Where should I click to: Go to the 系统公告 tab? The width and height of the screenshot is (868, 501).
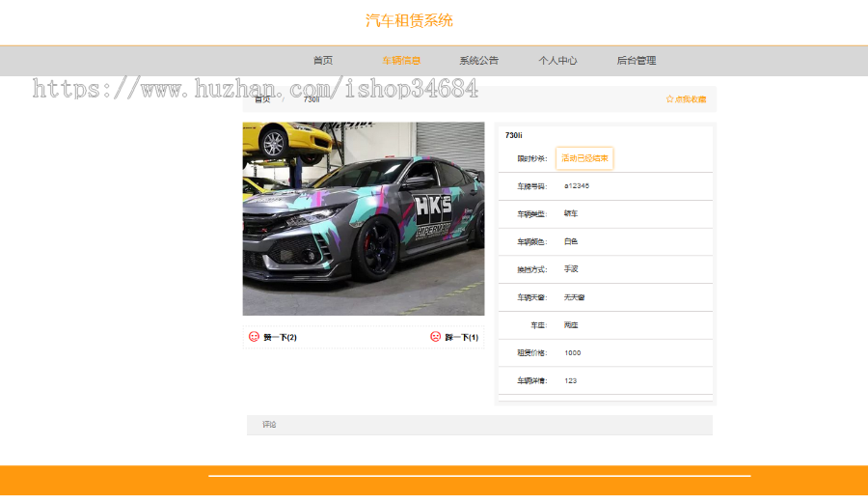pos(479,61)
